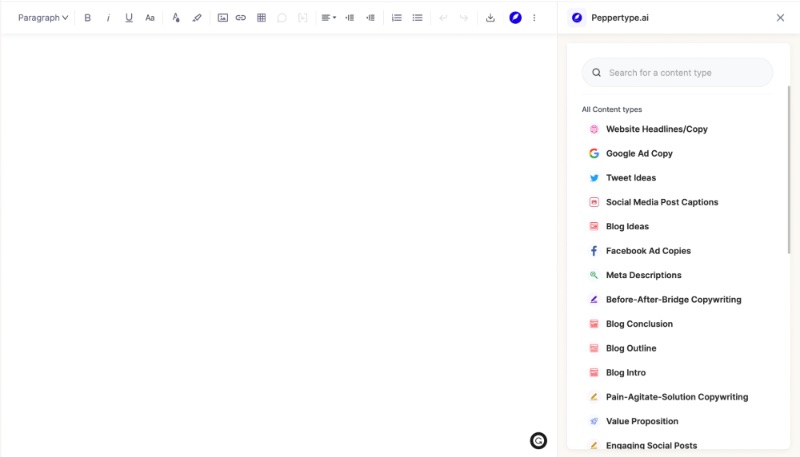Click the greyed bracket icon after comment
This screenshot has height=457, width=800.
pos(303,18)
